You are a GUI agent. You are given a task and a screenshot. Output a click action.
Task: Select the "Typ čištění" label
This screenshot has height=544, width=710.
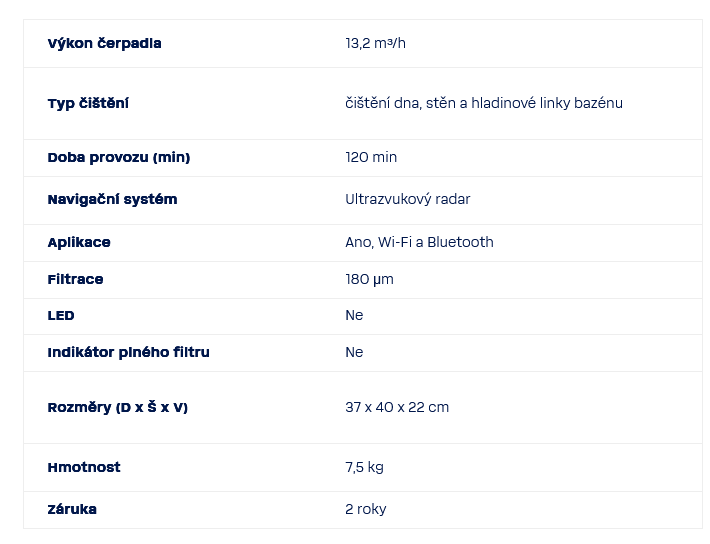point(88,103)
